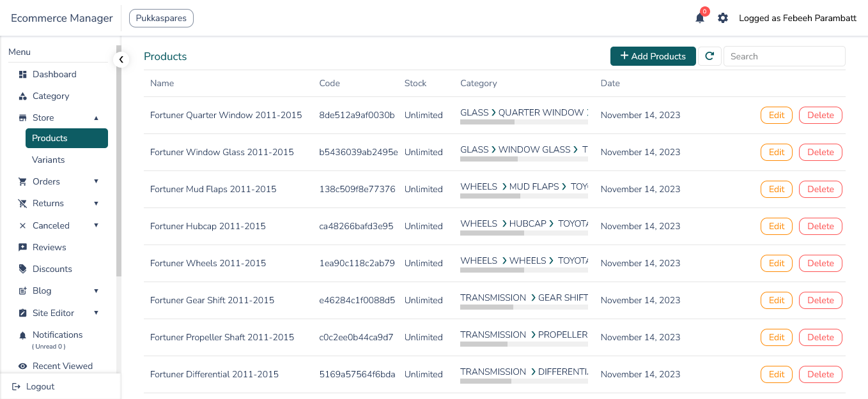This screenshot has height=399, width=868.
Task: Click the Discounts tag icon
Action: [23, 269]
